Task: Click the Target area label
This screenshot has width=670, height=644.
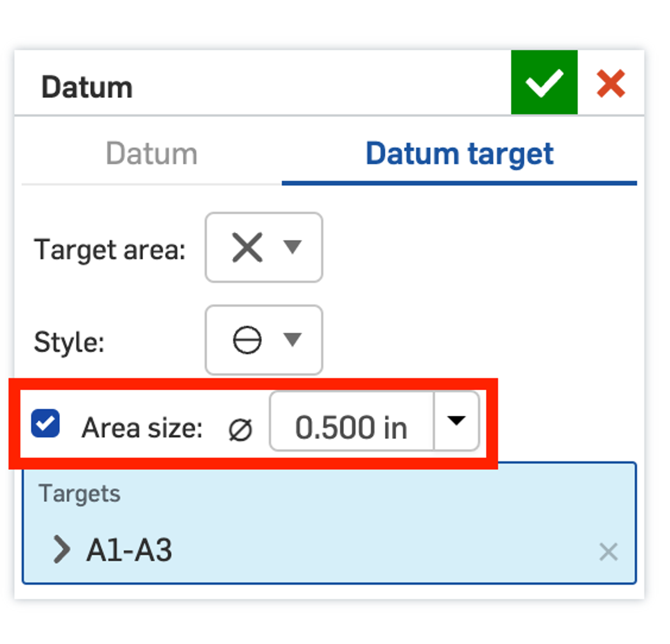Action: click(109, 250)
